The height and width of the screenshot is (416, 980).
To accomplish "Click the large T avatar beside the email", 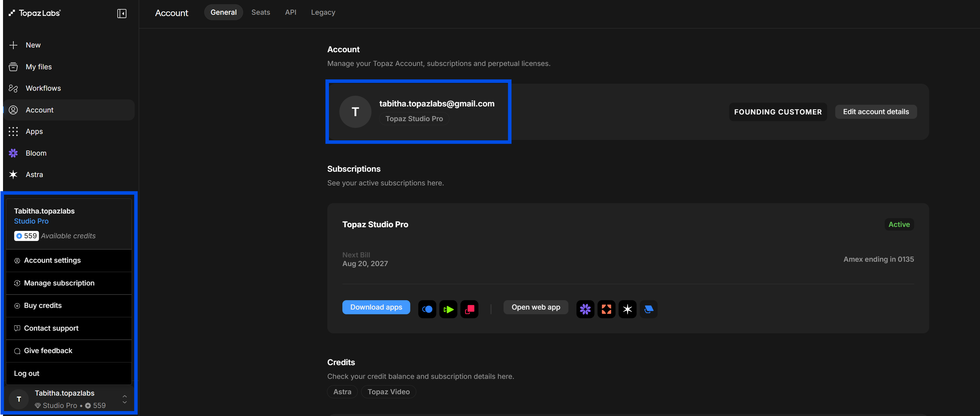I will point(355,112).
